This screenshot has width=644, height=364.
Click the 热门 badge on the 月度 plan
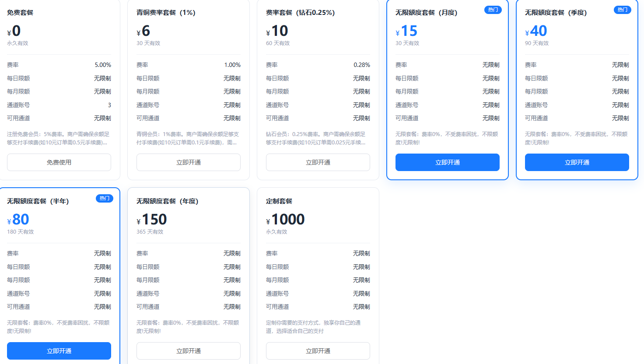[x=493, y=10]
